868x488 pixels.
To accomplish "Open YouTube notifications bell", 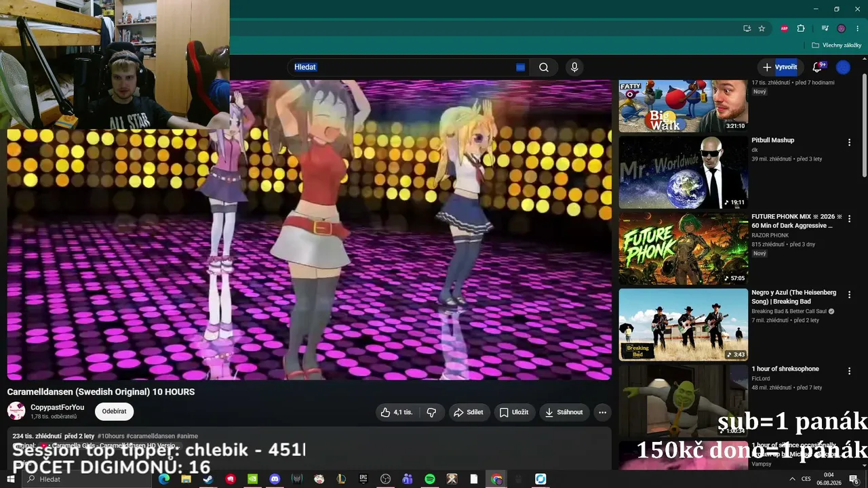I will point(818,67).
